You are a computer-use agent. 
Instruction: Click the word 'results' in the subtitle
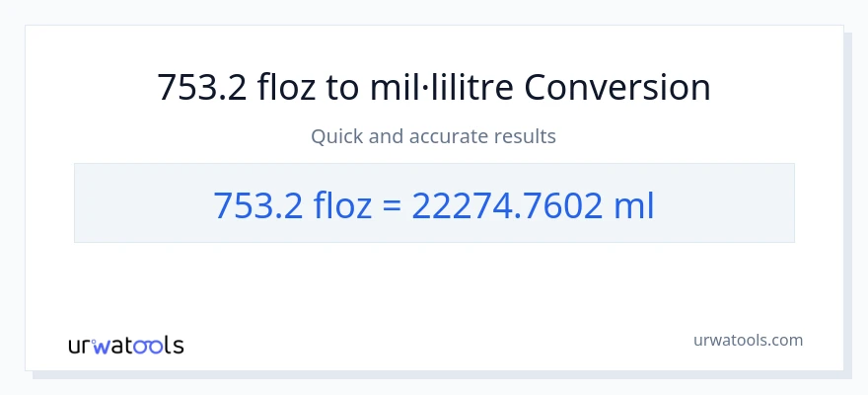click(525, 136)
